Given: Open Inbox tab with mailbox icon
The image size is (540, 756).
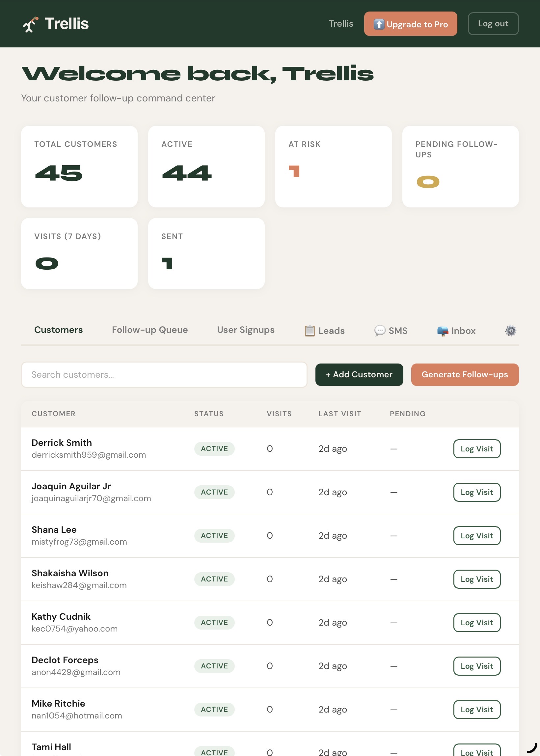Looking at the screenshot, I should [456, 331].
